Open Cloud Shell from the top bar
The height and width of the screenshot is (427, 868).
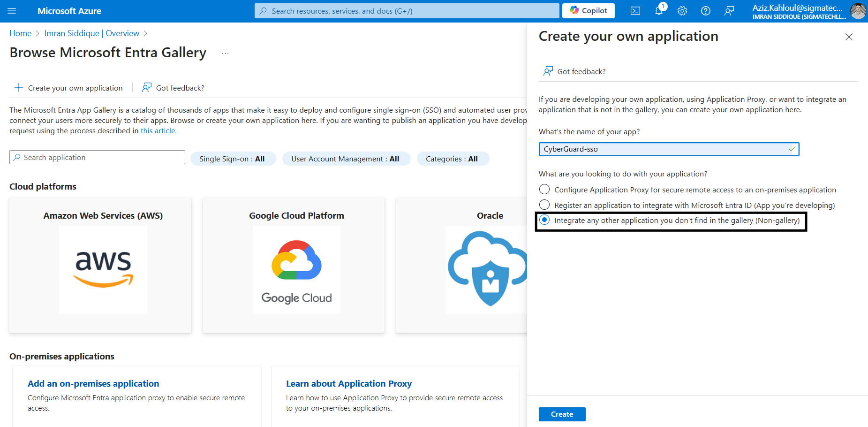click(635, 11)
